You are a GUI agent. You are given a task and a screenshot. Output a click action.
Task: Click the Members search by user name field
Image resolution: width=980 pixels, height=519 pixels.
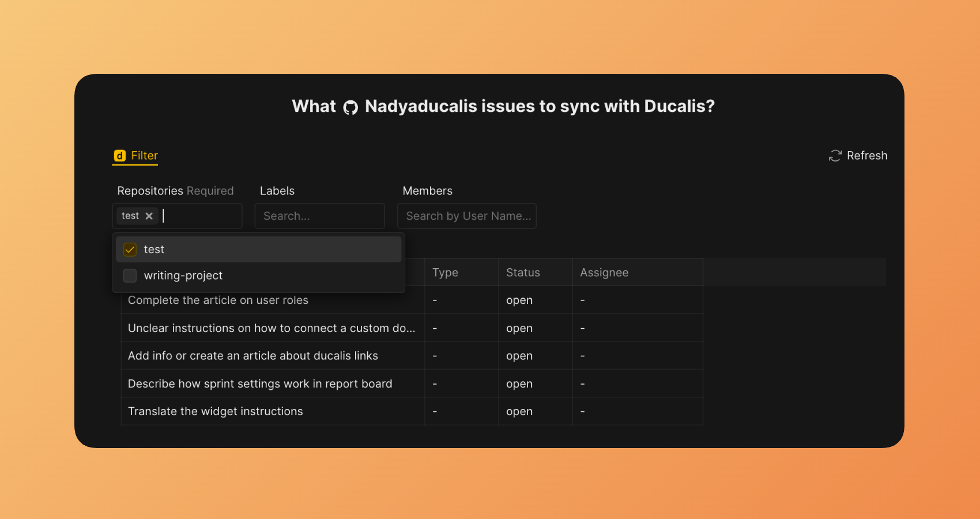click(467, 216)
